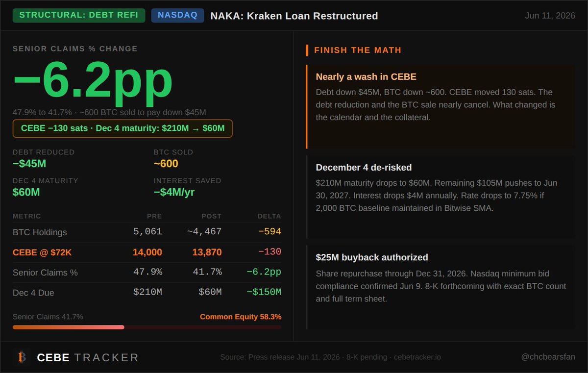Image resolution: width=588 pixels, height=373 pixels.
Task: Click the $60M post table cell
Action: pyautogui.click(x=210, y=292)
